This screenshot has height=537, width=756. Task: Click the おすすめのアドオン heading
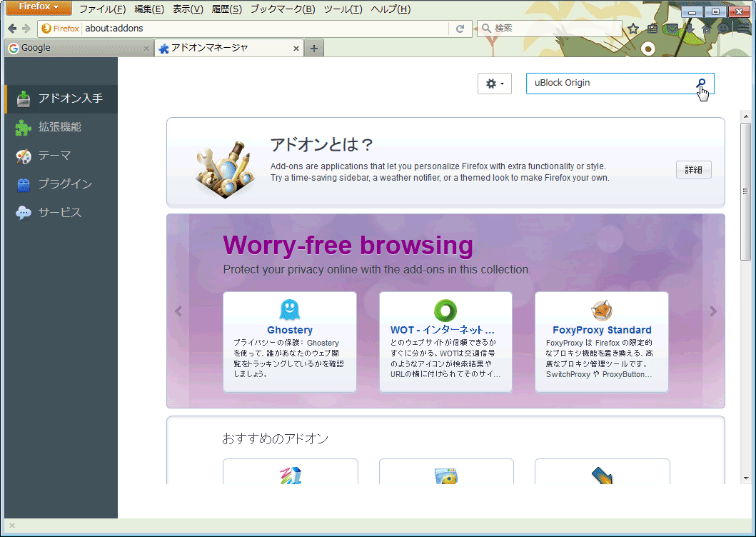coord(275,438)
